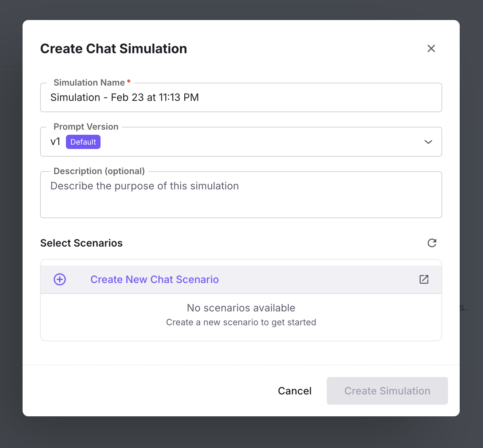Screen dimensions: 483x448
Task: Click the Simulation Name input field
Action: (x=241, y=97)
